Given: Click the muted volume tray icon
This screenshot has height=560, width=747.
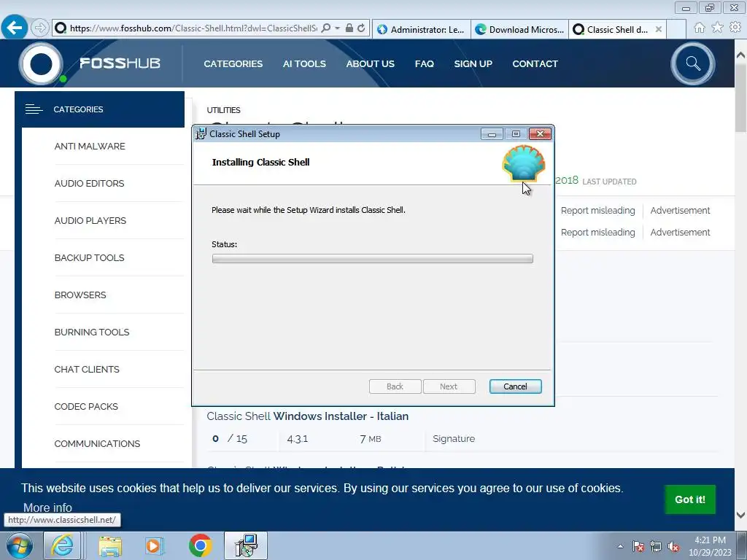Looking at the screenshot, I should (x=673, y=546).
